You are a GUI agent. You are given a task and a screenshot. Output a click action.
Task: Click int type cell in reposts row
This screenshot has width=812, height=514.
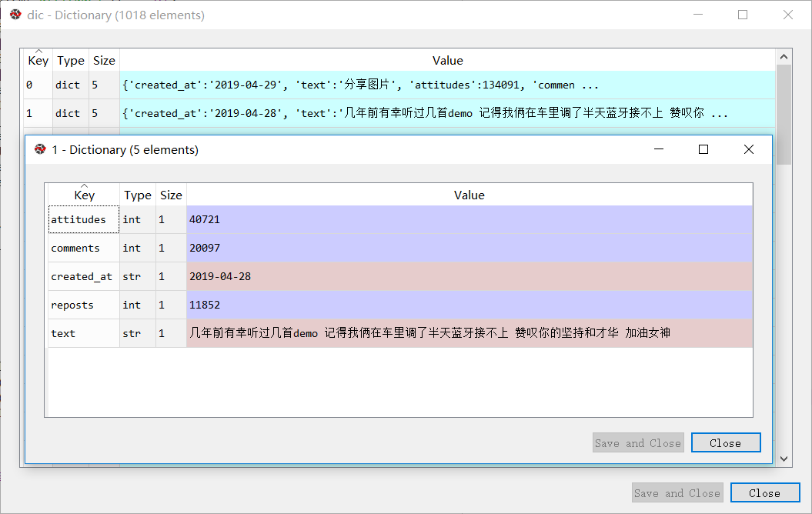tap(138, 305)
